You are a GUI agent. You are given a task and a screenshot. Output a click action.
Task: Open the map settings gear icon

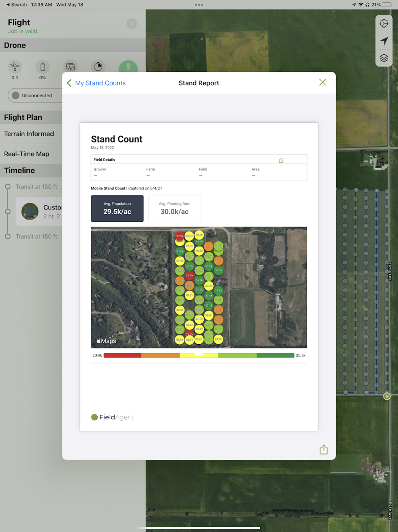384,24
